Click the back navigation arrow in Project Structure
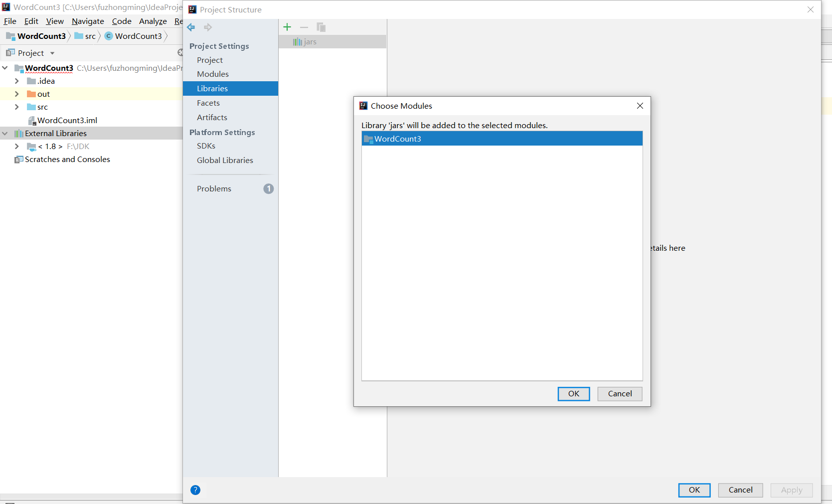Image resolution: width=832 pixels, height=504 pixels. point(191,27)
